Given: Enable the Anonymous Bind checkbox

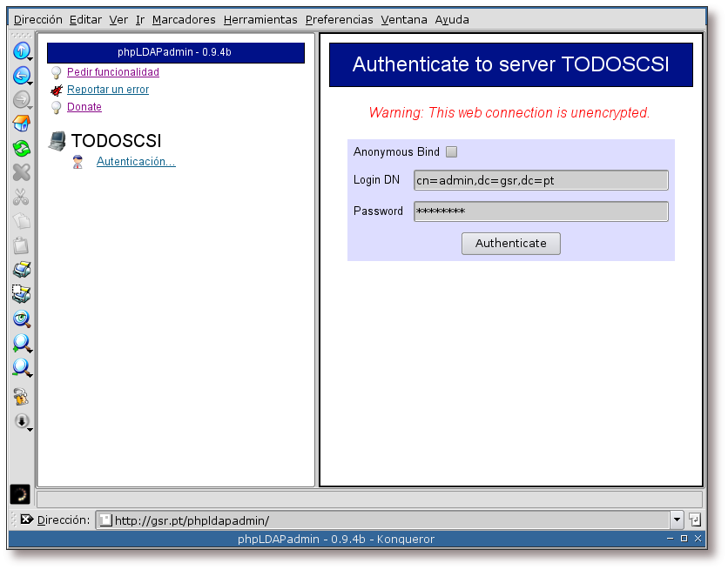Looking at the screenshot, I should pyautogui.click(x=451, y=152).
